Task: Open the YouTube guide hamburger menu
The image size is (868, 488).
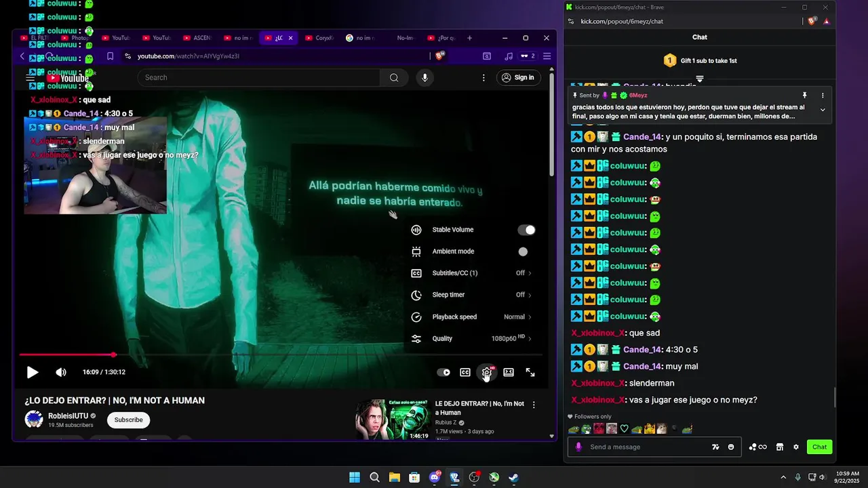Action: click(30, 78)
